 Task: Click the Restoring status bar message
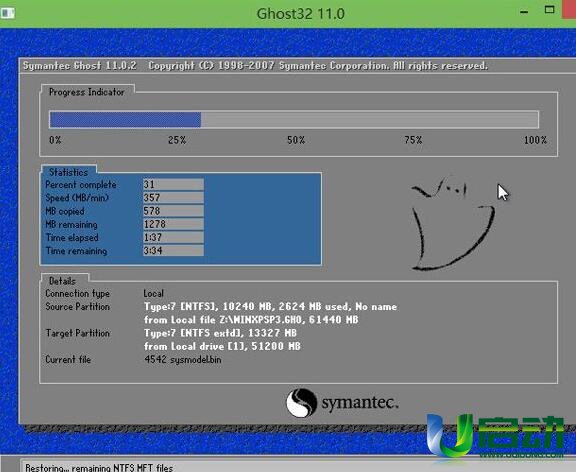[99, 468]
